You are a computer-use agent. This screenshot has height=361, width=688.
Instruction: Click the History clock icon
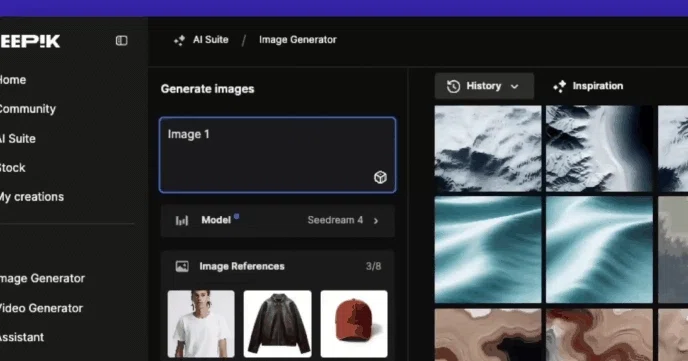[454, 86]
